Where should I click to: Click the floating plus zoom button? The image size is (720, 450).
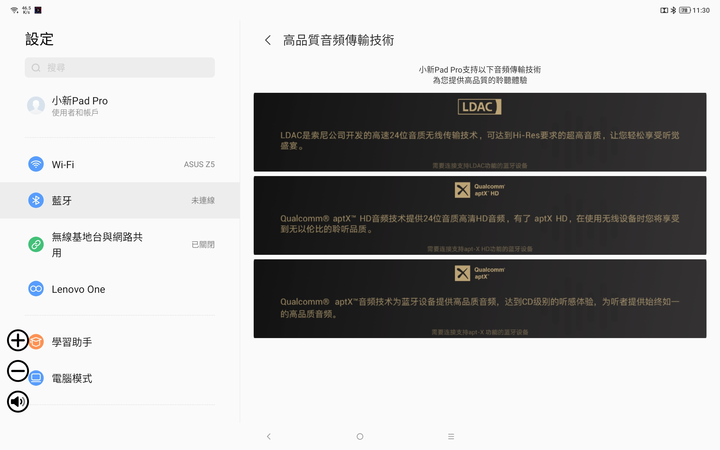(18, 340)
